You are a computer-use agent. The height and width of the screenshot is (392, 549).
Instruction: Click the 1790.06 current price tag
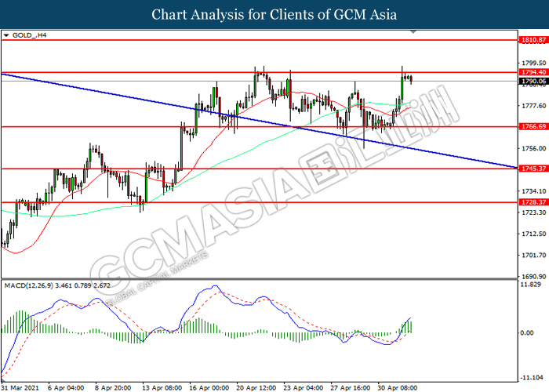[532, 81]
